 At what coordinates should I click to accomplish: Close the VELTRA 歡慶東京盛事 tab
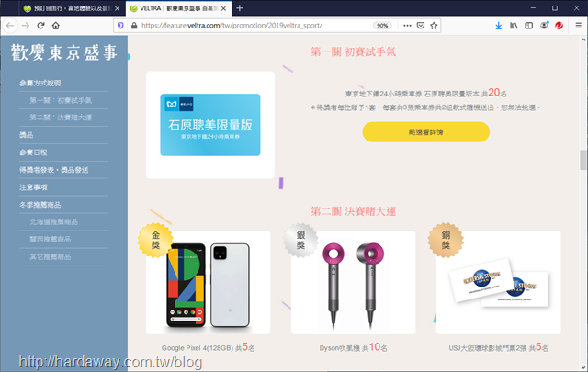[223, 8]
